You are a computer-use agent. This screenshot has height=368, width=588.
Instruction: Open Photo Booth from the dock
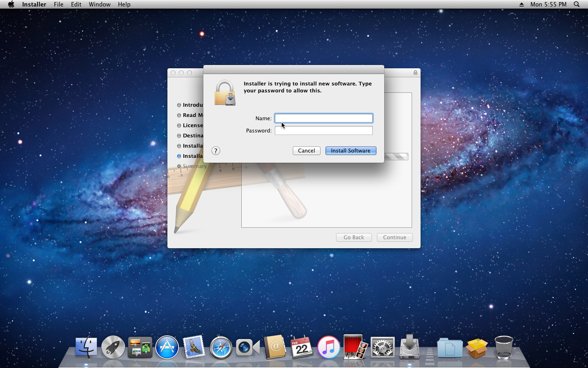(x=355, y=348)
